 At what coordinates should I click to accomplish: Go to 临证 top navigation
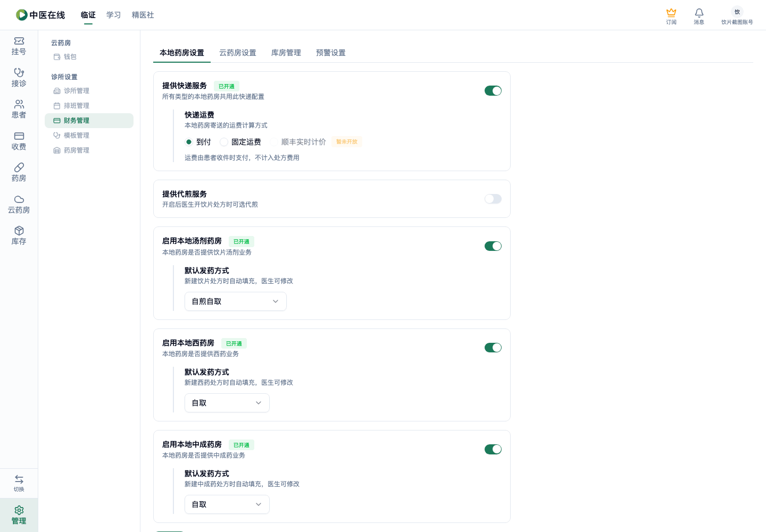tap(88, 15)
